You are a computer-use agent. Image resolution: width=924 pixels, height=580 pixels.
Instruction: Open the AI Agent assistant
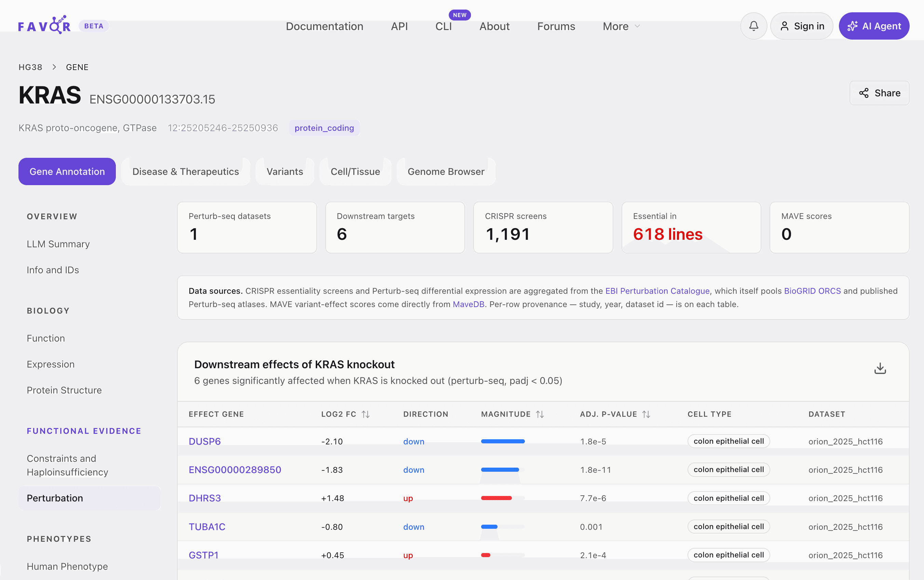[x=874, y=26]
